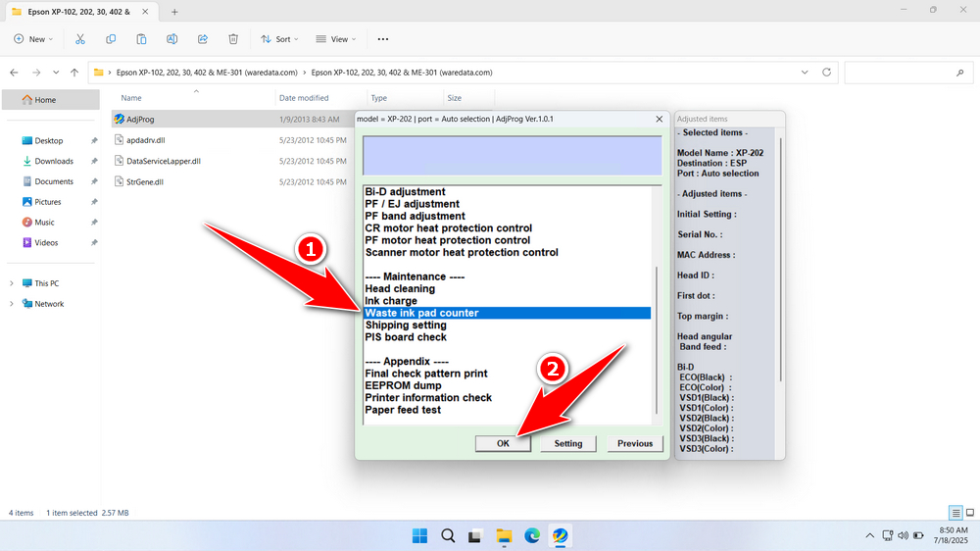980x551 pixels.
Task: Open taskbar Search
Action: 448,536
